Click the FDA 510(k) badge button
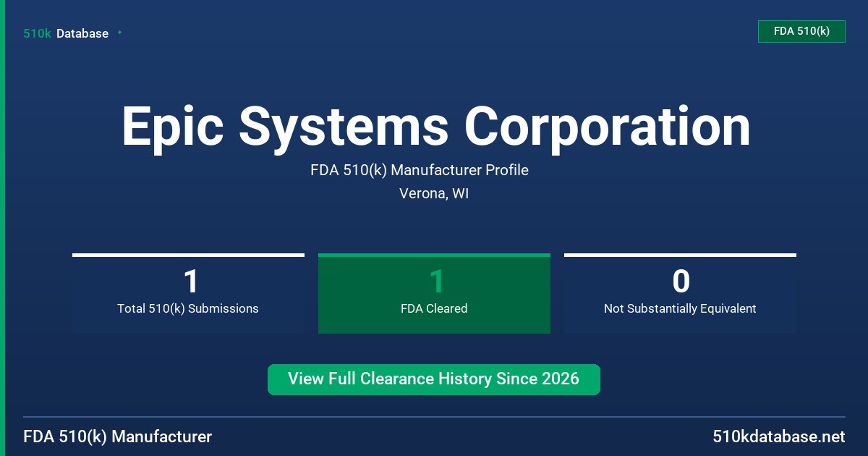 click(801, 31)
